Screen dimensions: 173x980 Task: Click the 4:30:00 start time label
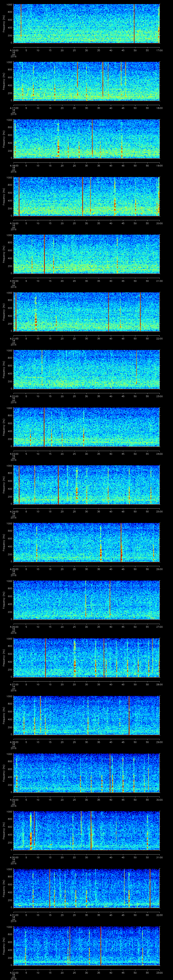(x=14, y=857)
